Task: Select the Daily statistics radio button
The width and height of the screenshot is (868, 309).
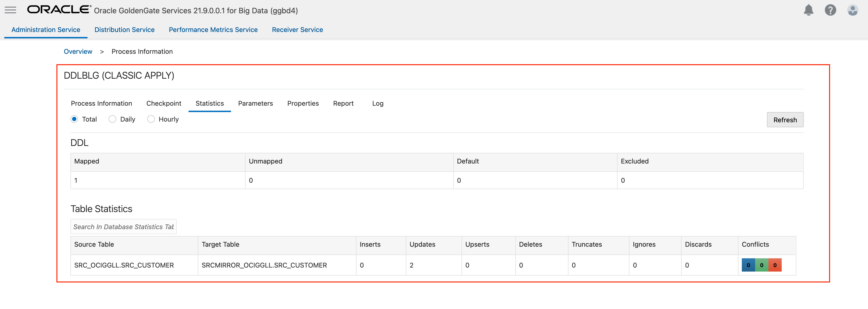Action: (x=113, y=119)
